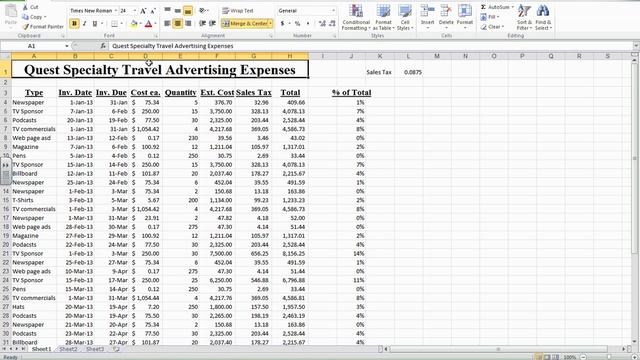Open Conditional Formatting menu
The image size is (640, 360).
356,17
